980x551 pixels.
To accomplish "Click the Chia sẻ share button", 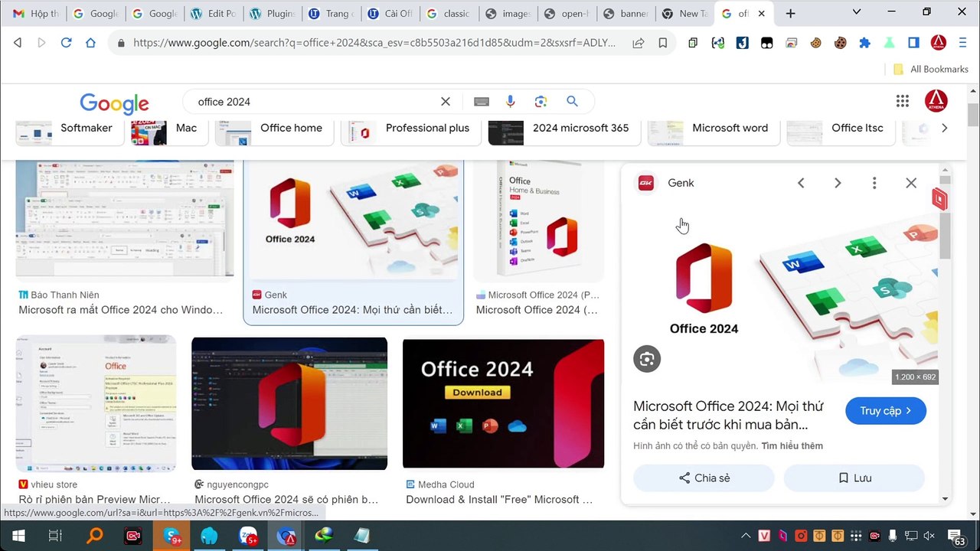I will click(704, 478).
